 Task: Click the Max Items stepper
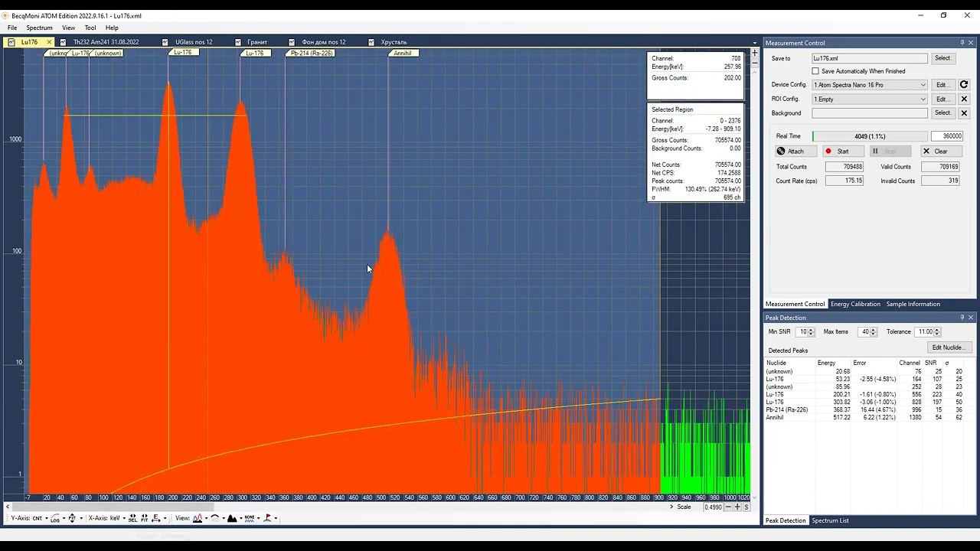tap(873, 332)
